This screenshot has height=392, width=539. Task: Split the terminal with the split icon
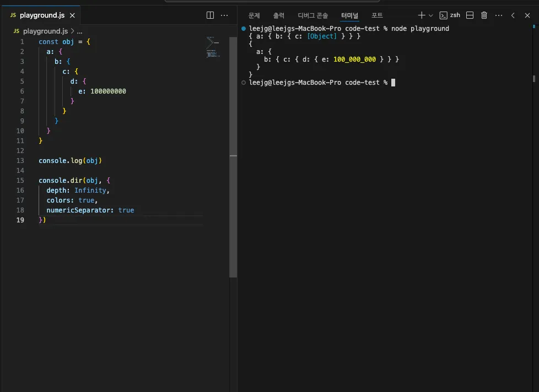pos(470,15)
